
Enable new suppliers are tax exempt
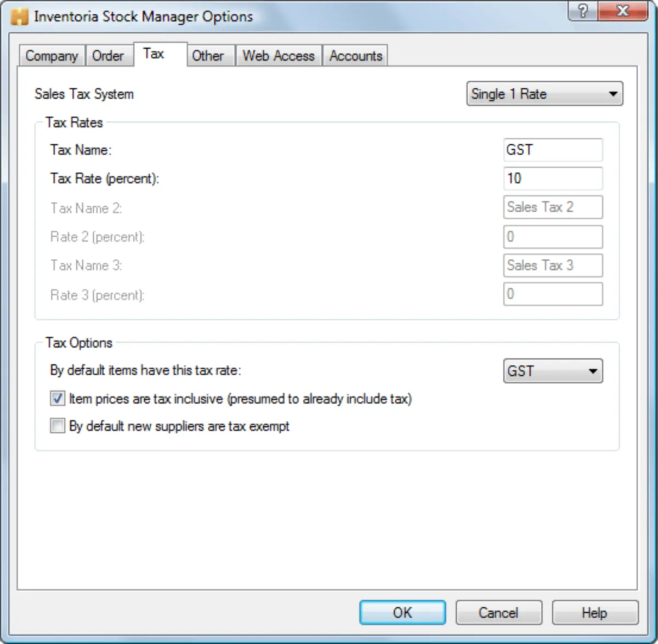(57, 426)
